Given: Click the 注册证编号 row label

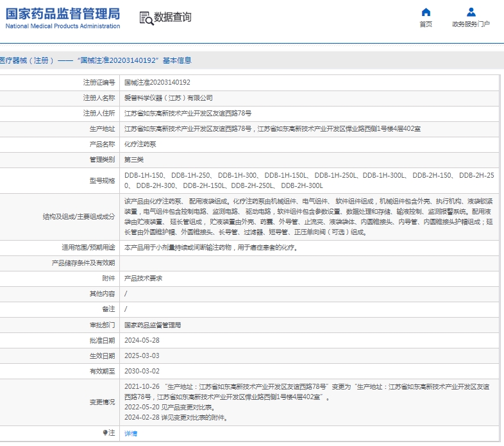Looking at the screenshot, I should pos(99,82).
